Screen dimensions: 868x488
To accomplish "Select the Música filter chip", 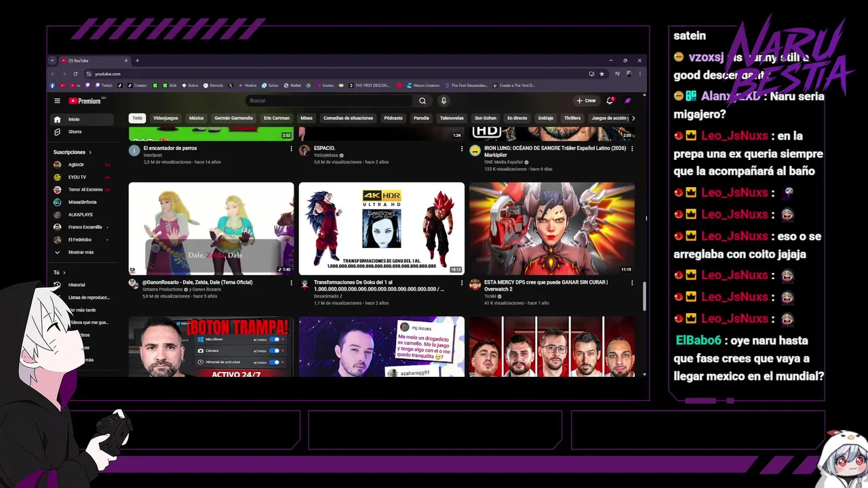I will [x=196, y=118].
